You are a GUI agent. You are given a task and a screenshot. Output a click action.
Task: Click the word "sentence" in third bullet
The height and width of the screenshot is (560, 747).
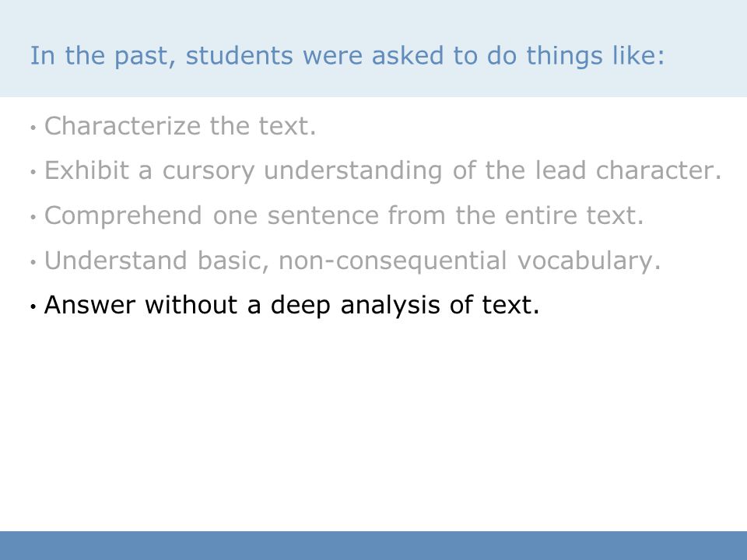pyautogui.click(x=323, y=215)
